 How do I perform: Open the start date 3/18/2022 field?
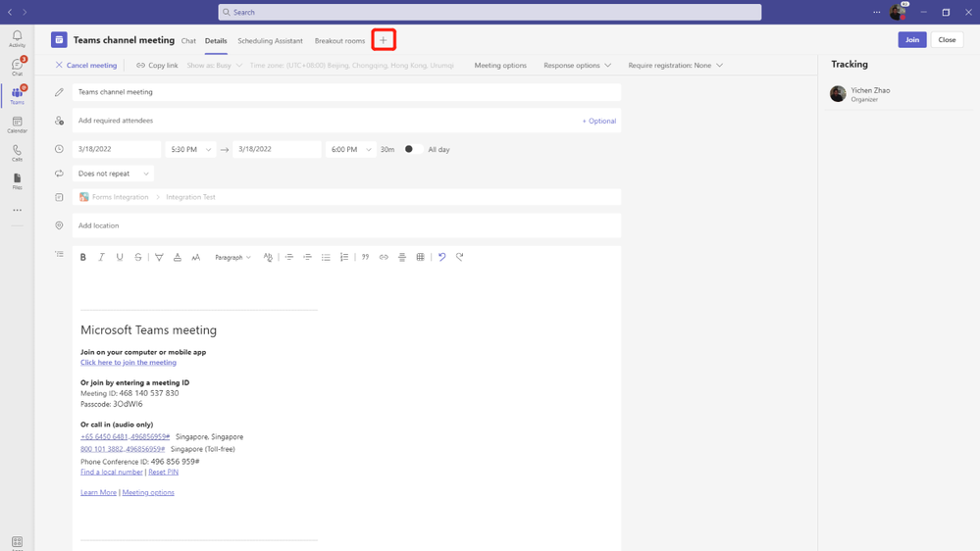coord(117,149)
